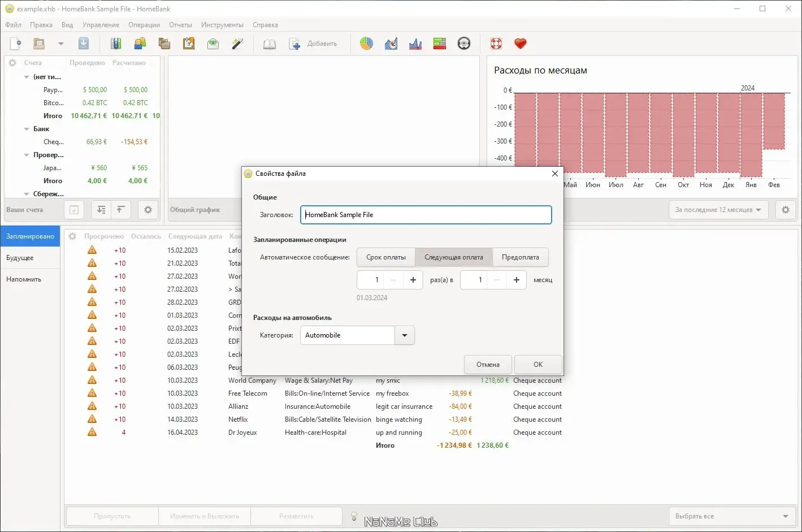Click the scheduled list column settings gear
802x532 pixels.
click(x=72, y=236)
